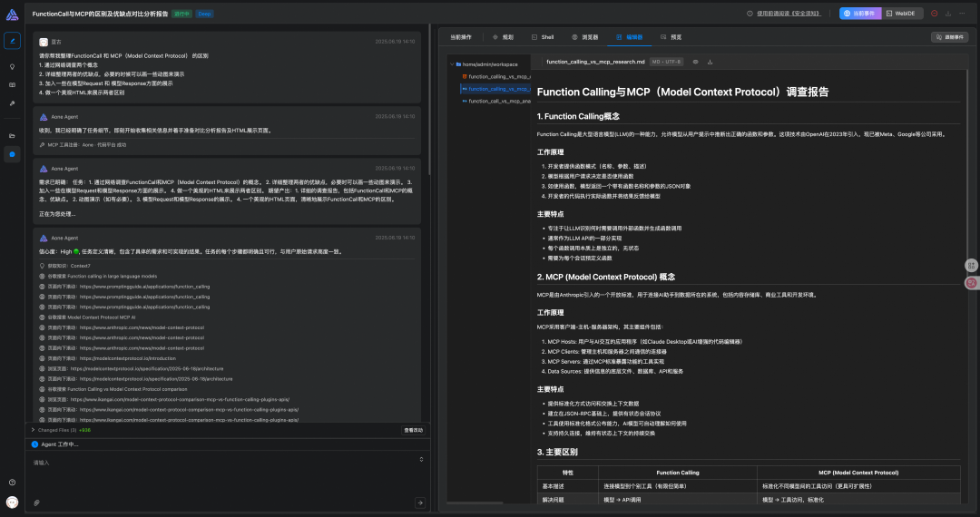Viewport: 980px width, 517px height.
Task: Click the info icon before safety notice link
Action: [750, 13]
